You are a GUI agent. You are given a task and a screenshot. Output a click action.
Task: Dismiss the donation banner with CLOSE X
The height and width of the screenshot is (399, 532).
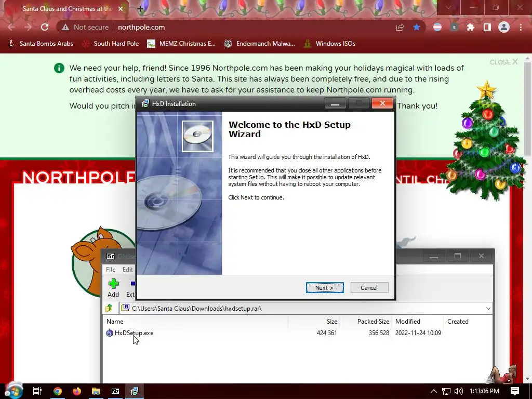pos(503,62)
